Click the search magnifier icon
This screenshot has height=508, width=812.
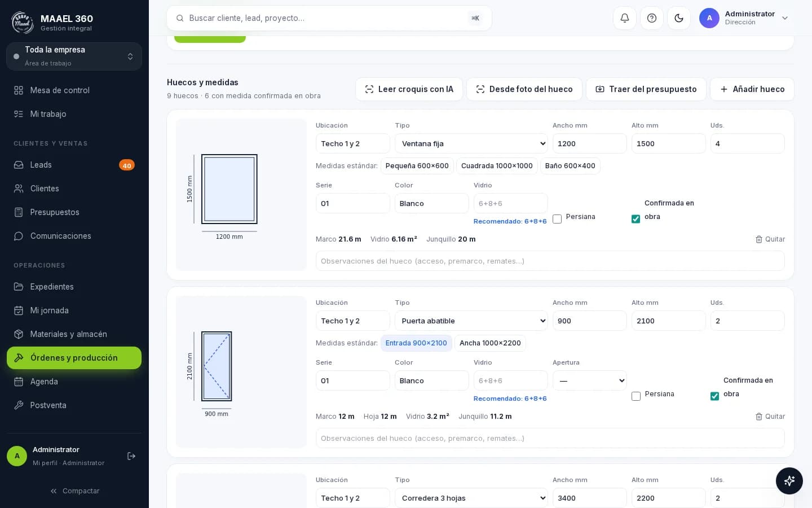[x=180, y=18]
